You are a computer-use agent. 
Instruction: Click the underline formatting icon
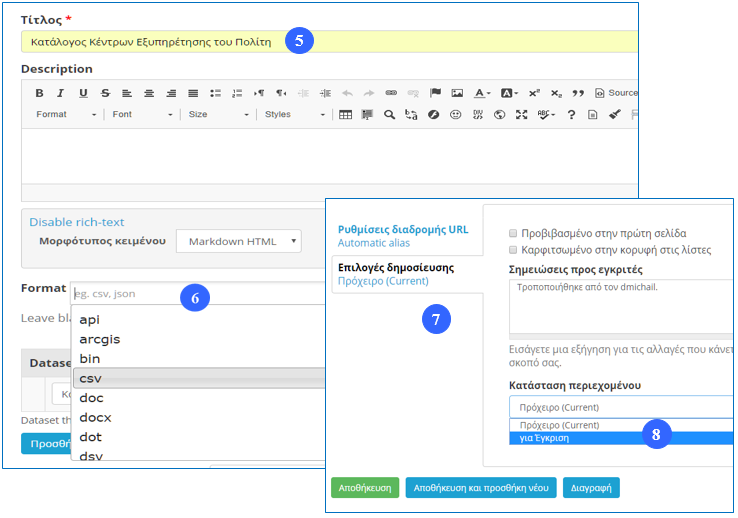click(83, 93)
